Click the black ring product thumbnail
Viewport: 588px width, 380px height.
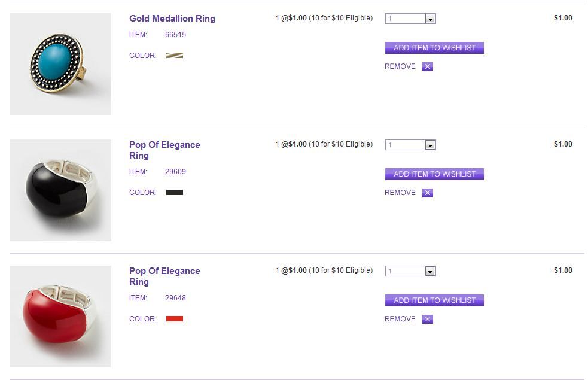click(x=60, y=190)
